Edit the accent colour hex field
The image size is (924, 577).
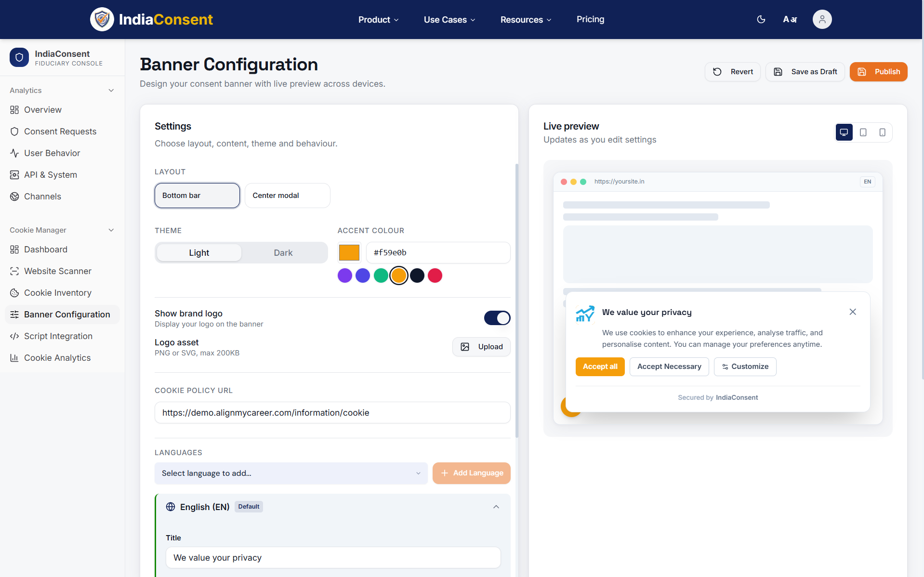[438, 252]
